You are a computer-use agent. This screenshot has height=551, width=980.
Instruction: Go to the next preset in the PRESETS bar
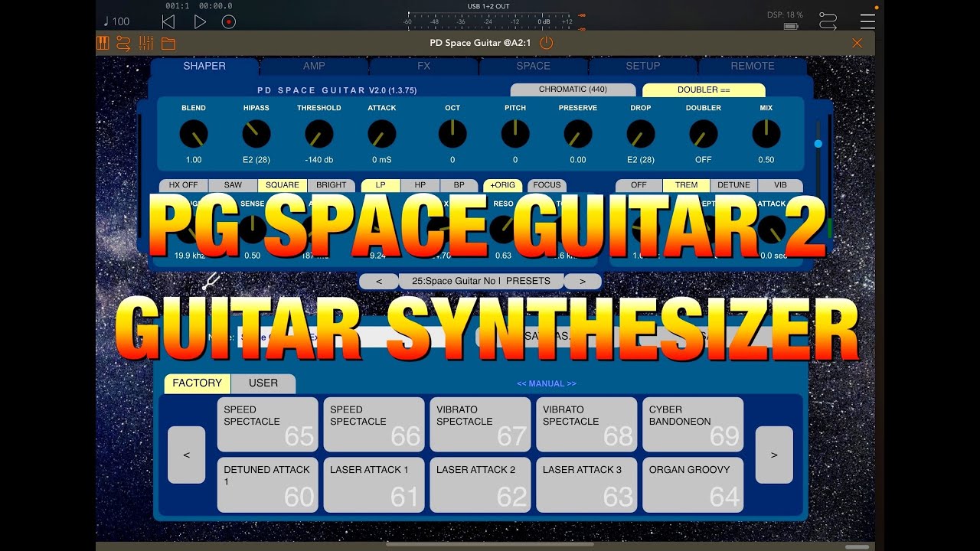[x=583, y=281]
